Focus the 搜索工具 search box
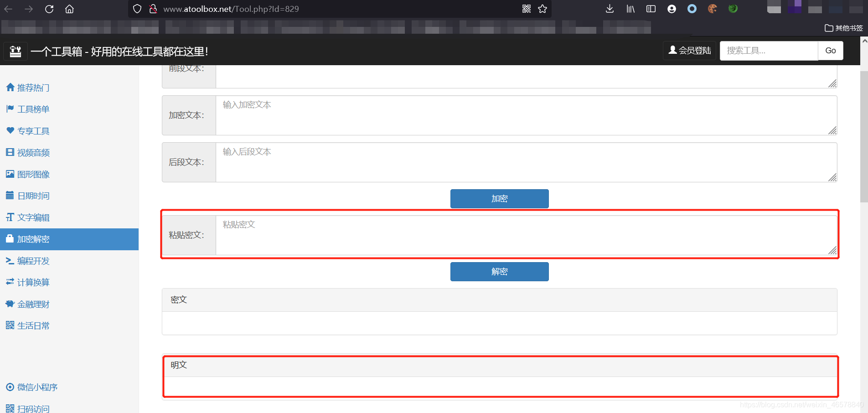The image size is (868, 413). click(x=769, y=51)
